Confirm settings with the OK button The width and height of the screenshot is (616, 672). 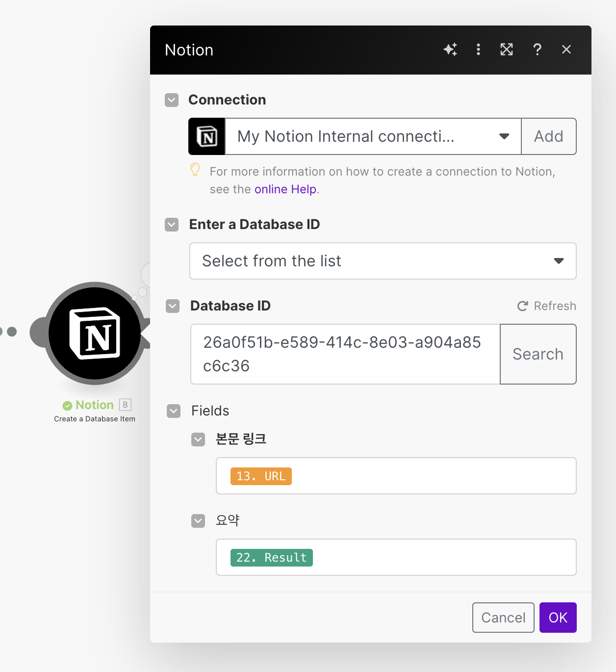(x=558, y=617)
